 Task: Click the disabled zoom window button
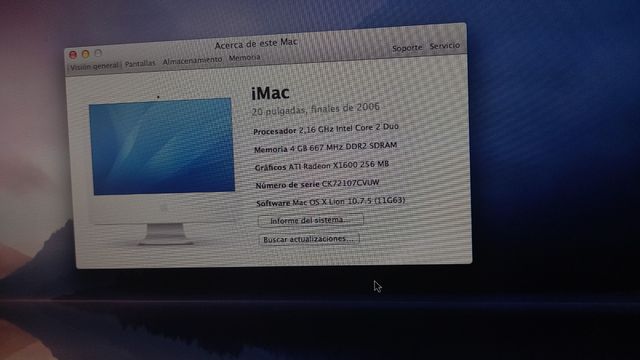click(x=98, y=53)
